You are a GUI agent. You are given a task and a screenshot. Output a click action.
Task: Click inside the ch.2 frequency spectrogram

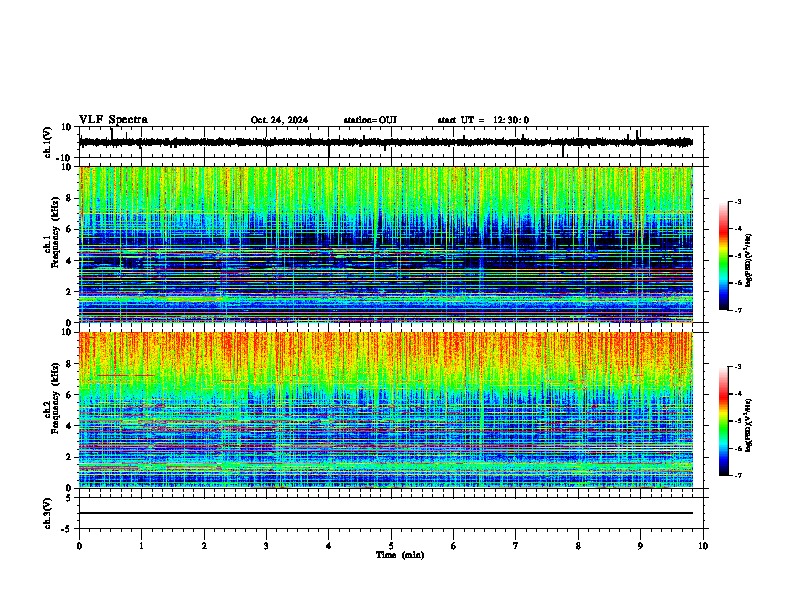point(386,410)
